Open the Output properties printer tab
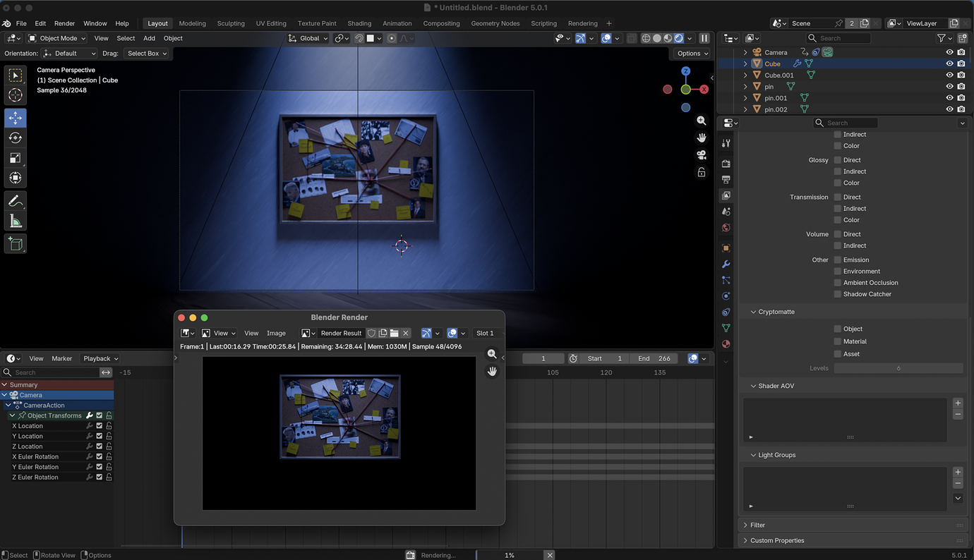974x560 pixels. point(726,179)
